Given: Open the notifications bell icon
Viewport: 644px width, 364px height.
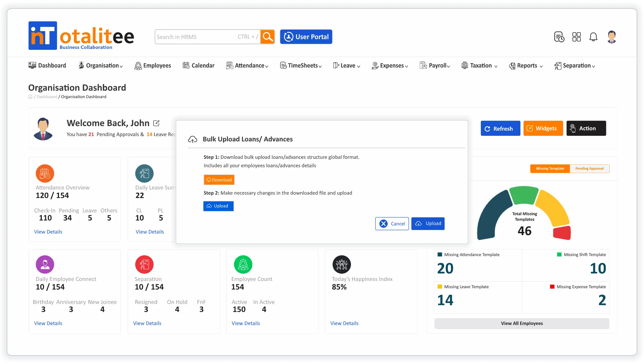Looking at the screenshot, I should (593, 37).
